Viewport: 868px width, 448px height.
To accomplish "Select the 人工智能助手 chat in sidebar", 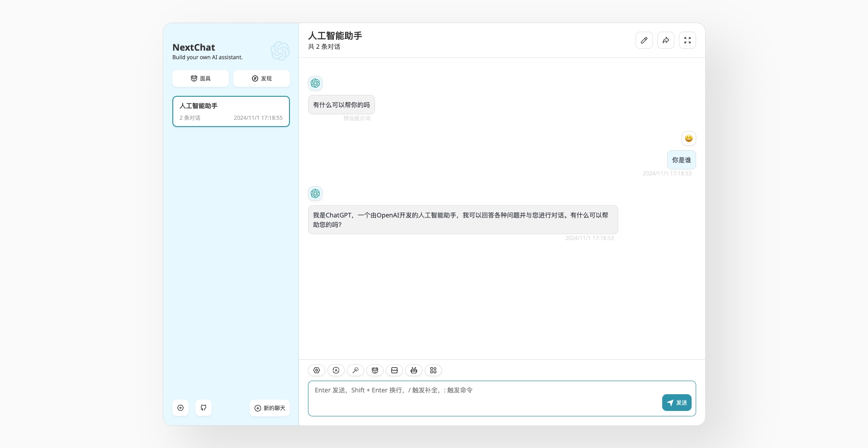I will (231, 111).
